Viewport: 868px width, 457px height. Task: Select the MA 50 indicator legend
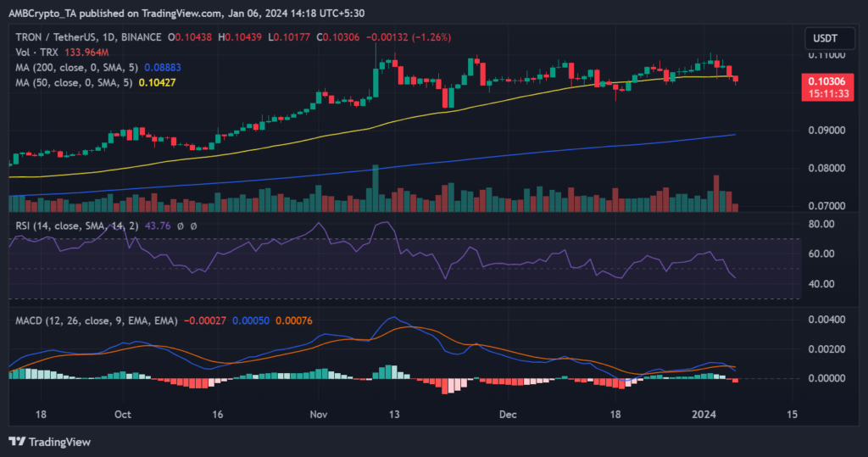72,81
